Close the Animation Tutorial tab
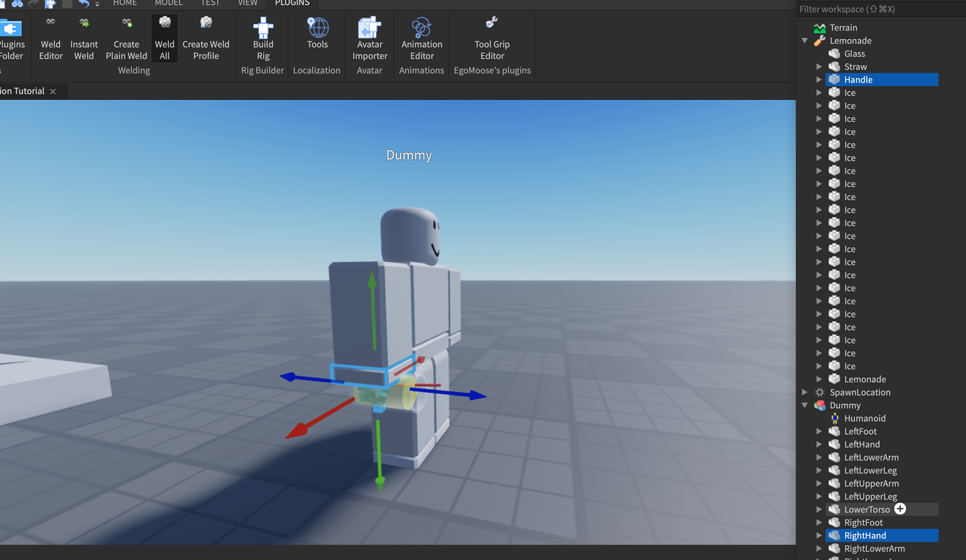This screenshot has height=560, width=966. (52, 91)
